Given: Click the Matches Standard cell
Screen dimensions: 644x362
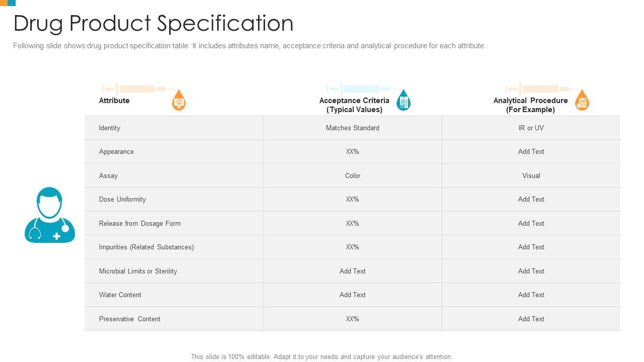Looking at the screenshot, I should (x=353, y=128).
